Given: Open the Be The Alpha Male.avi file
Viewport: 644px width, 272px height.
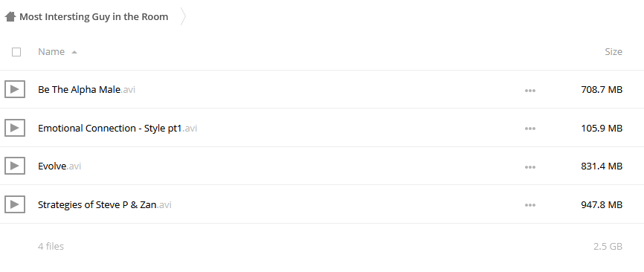Looking at the screenshot, I should pos(87,89).
